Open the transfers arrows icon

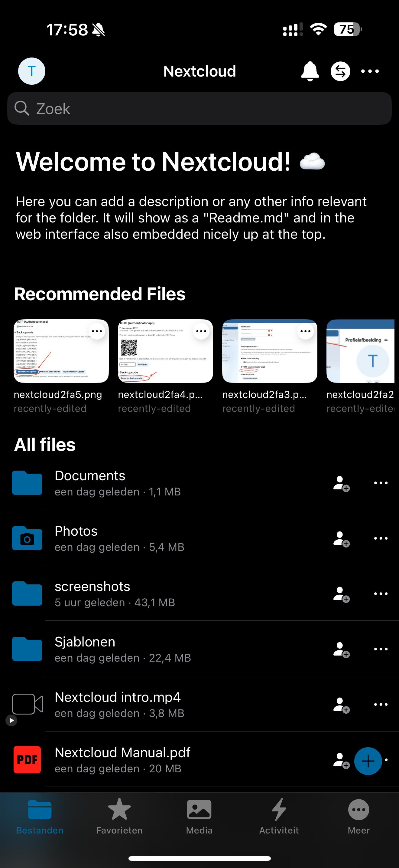[340, 71]
